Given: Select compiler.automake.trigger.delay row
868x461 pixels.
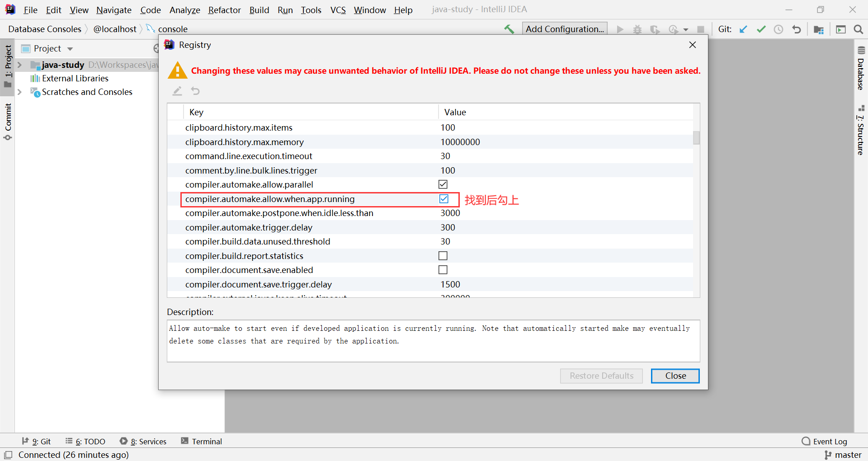Looking at the screenshot, I should coord(430,227).
